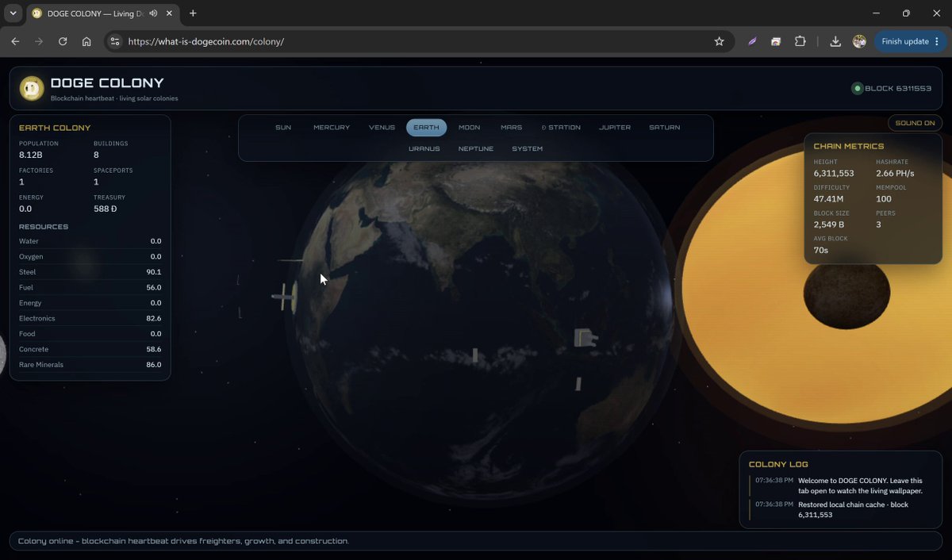Open the browser profile avatar
Screen dimensions: 952x560
coord(859,41)
